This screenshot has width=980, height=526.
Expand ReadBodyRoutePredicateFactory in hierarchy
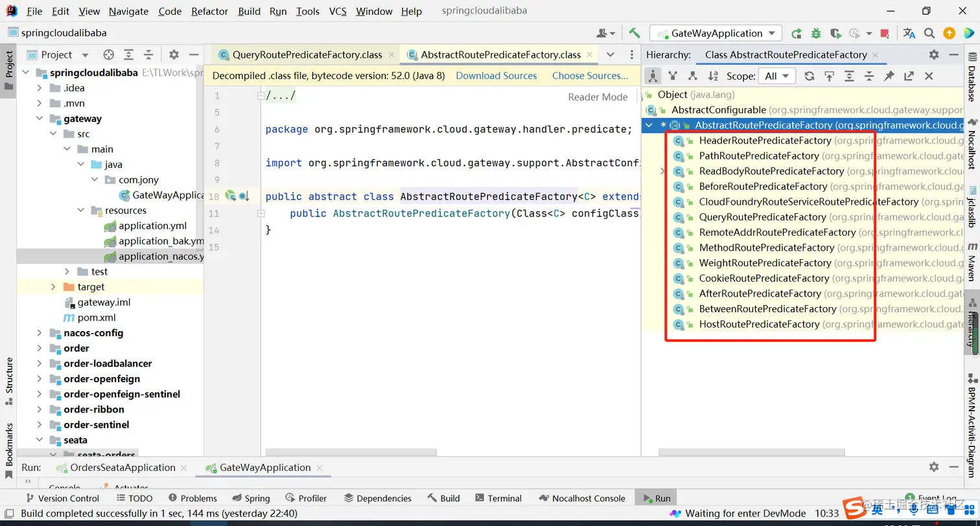662,171
